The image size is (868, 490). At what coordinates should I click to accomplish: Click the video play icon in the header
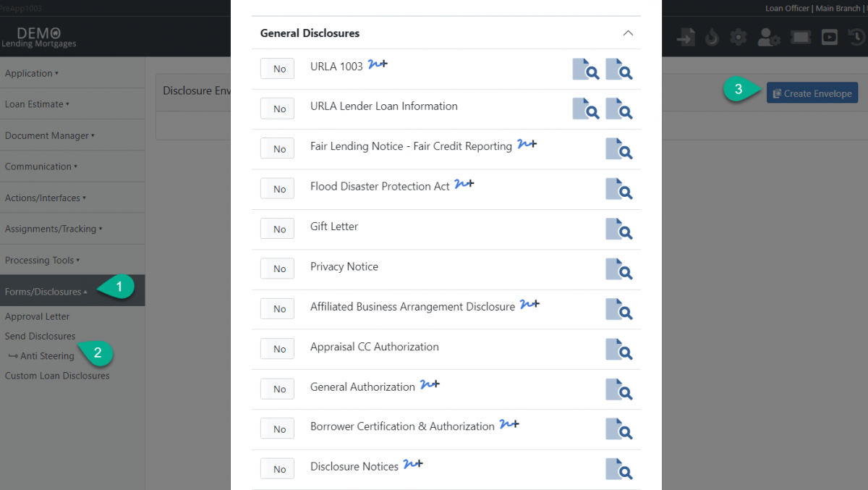click(830, 38)
